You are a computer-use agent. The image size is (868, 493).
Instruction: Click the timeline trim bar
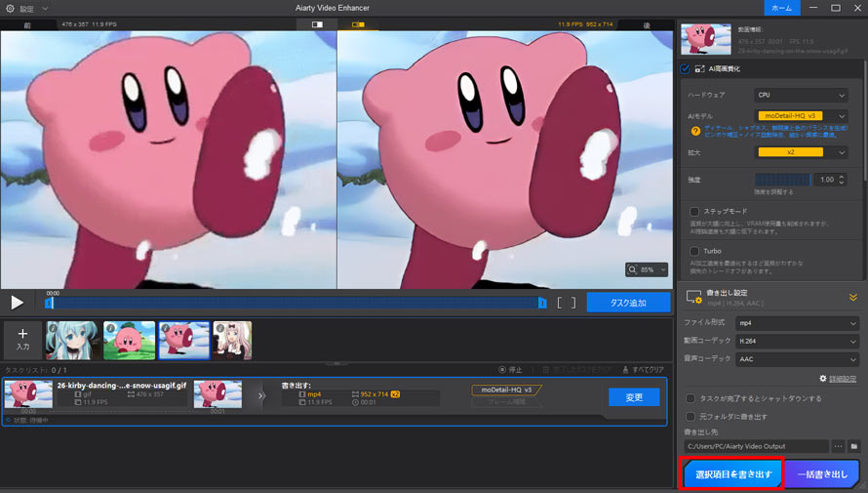click(296, 303)
